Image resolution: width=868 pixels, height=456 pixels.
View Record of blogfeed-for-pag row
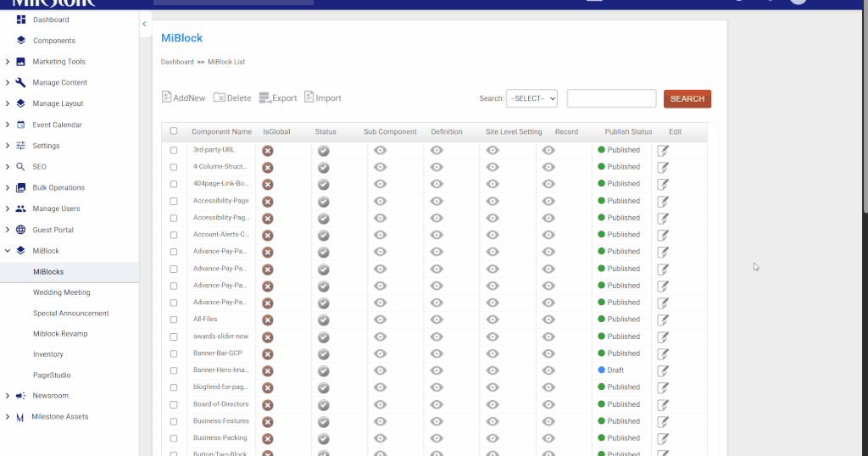[x=548, y=386]
